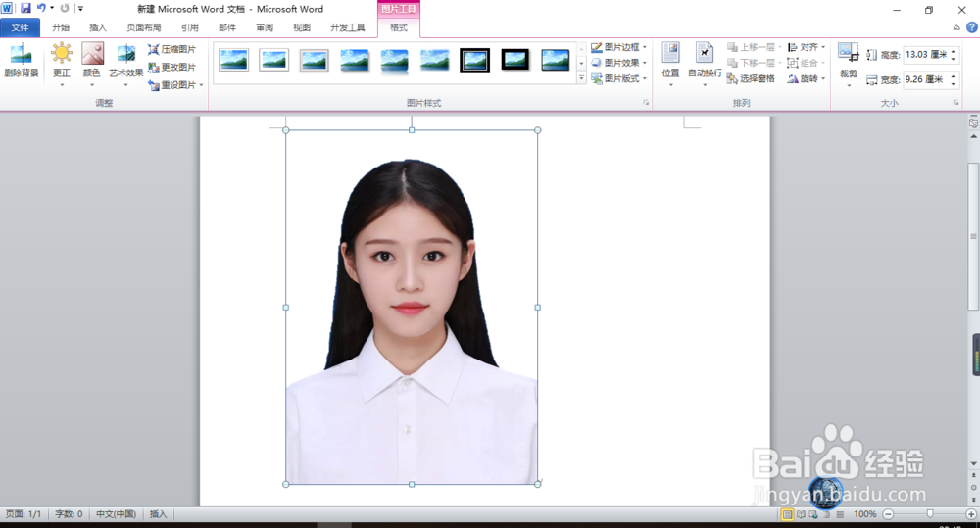The image size is (980, 528).
Task: Increase picture height with up spinner
Action: pyautogui.click(x=954, y=51)
